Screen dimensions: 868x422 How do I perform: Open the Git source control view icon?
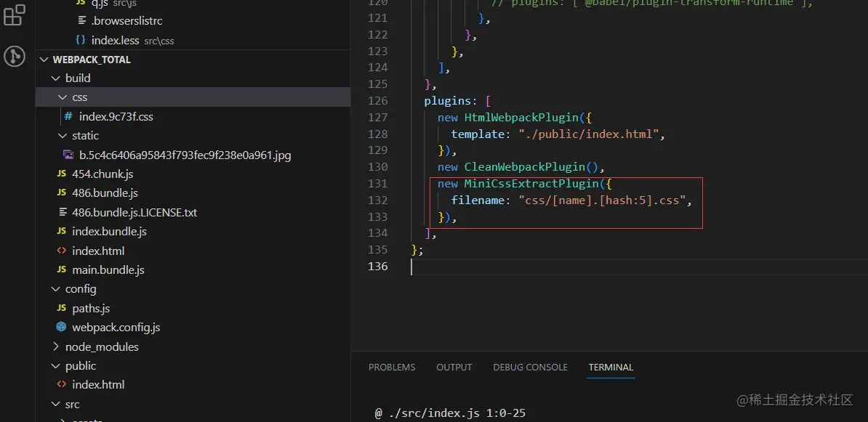15,56
